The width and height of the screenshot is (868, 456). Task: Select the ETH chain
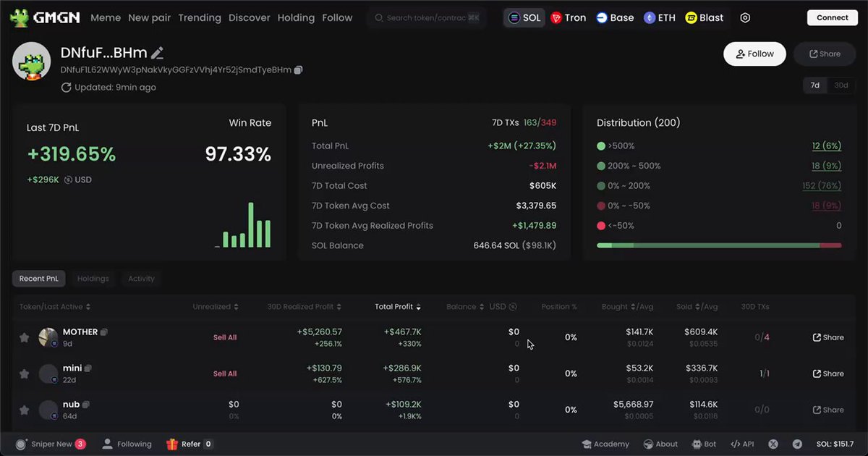pyautogui.click(x=660, y=18)
